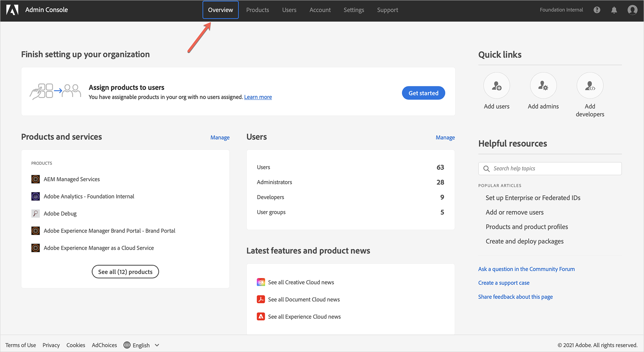Select Adobe Experience Manager Brand Portal name
Viewport: 644px width, 352px height.
(x=109, y=231)
